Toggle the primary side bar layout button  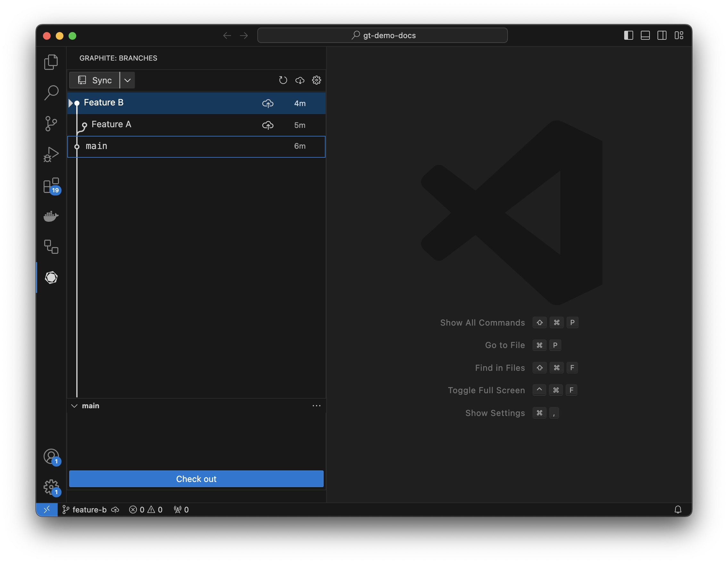[628, 35]
